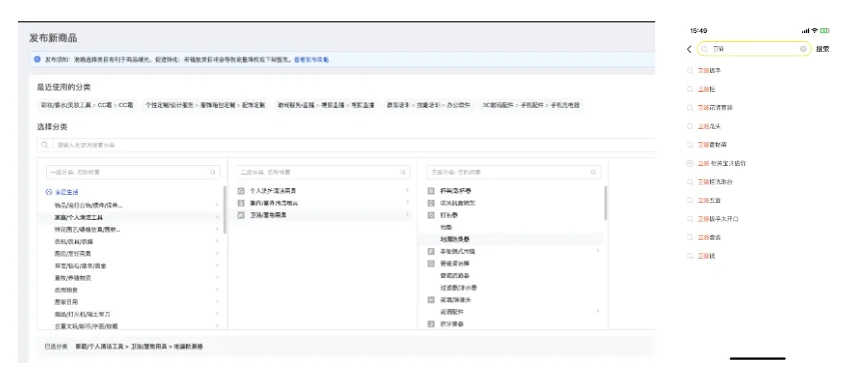Tap the 卫浴龙头 search suggestion

pyautogui.click(x=709, y=126)
